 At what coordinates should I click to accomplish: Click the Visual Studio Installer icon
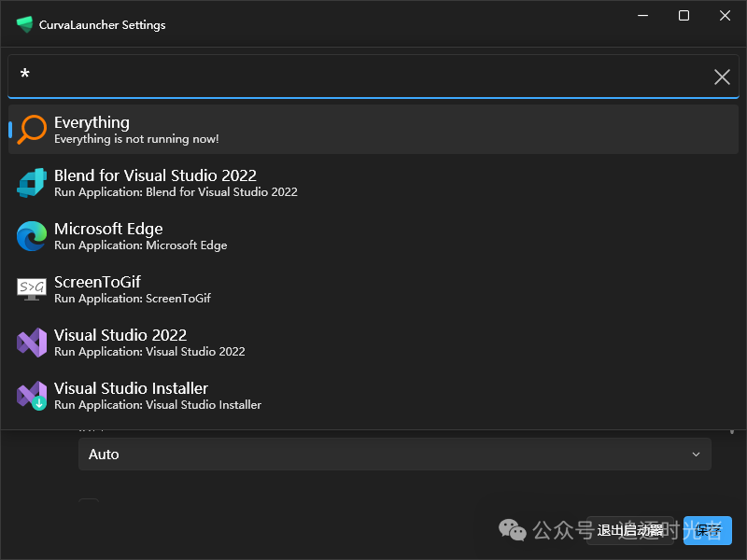click(x=32, y=396)
